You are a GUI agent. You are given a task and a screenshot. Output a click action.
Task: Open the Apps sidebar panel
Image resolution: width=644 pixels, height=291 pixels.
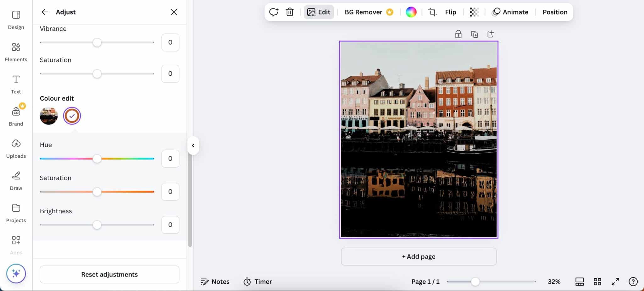coord(16,245)
